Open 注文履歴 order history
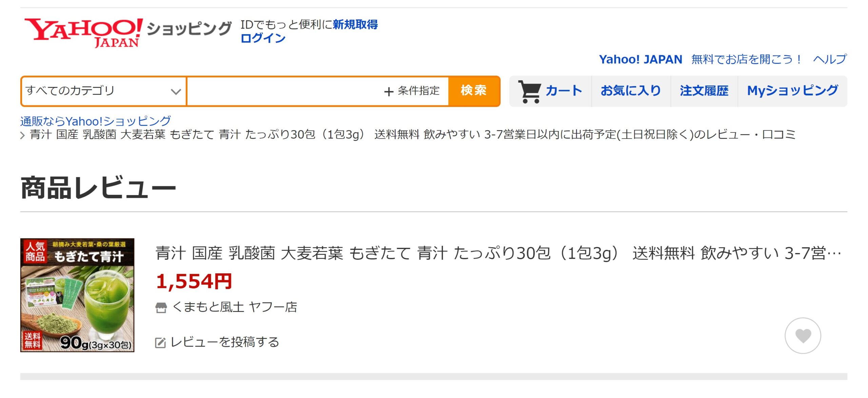 coord(704,91)
